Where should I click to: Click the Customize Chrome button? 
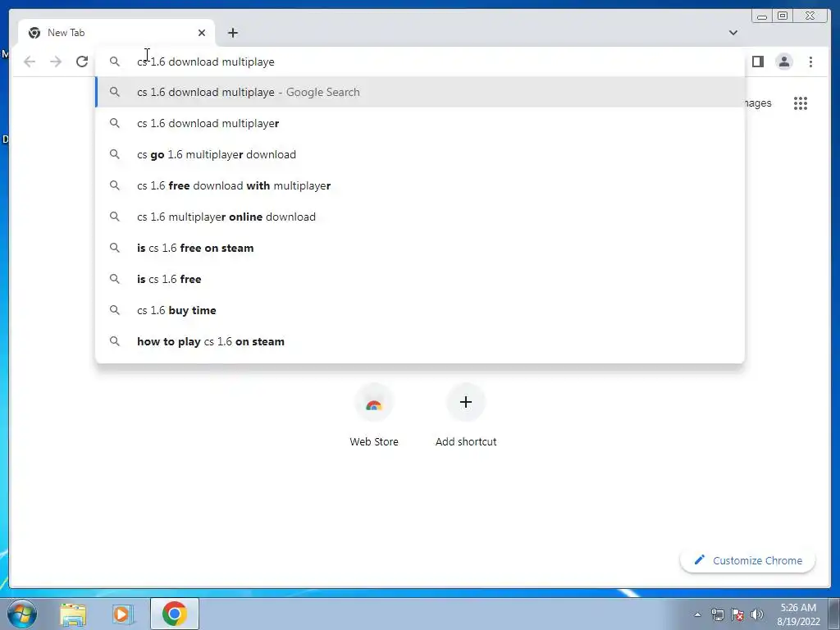[748, 560]
